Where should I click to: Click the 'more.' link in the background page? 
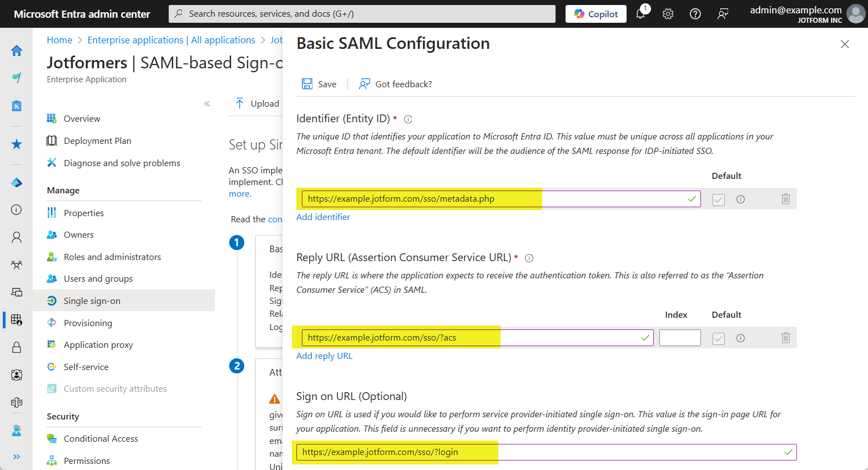[x=240, y=193]
